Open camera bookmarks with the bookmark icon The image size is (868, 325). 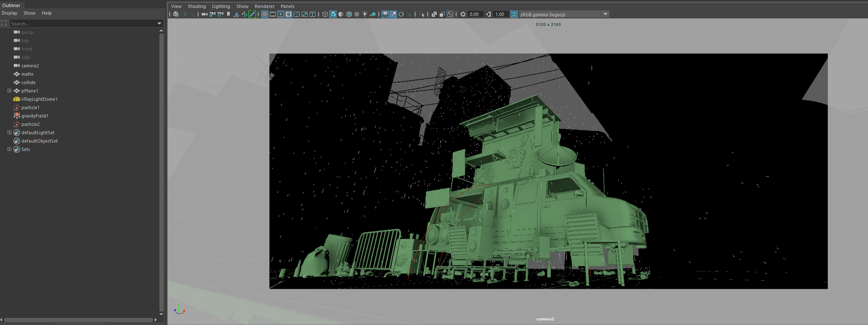pyautogui.click(x=228, y=14)
